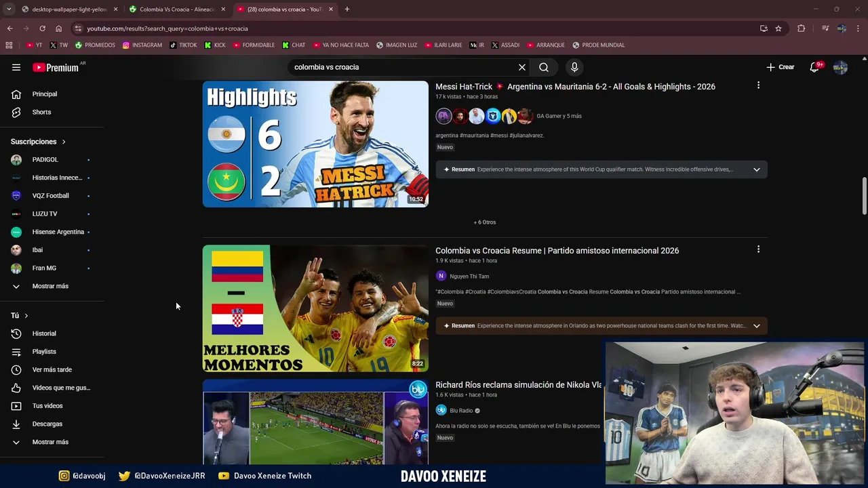The image size is (868, 488).
Task: Open the Chrome extensions puzzle icon
Action: tap(802, 28)
